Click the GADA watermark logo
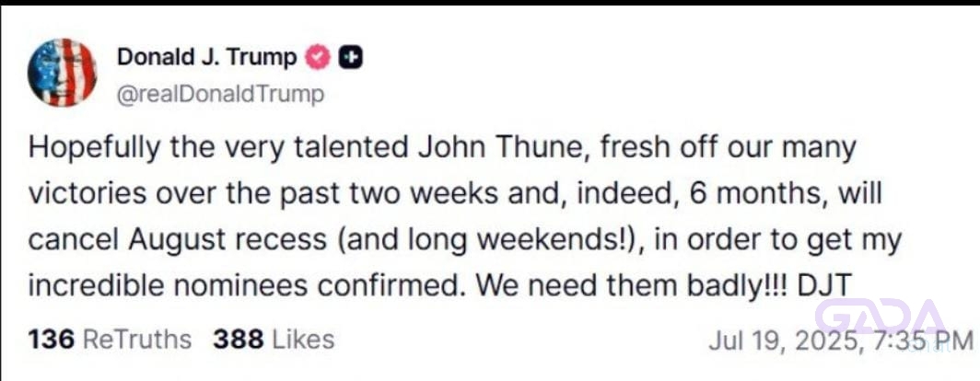 (881, 317)
